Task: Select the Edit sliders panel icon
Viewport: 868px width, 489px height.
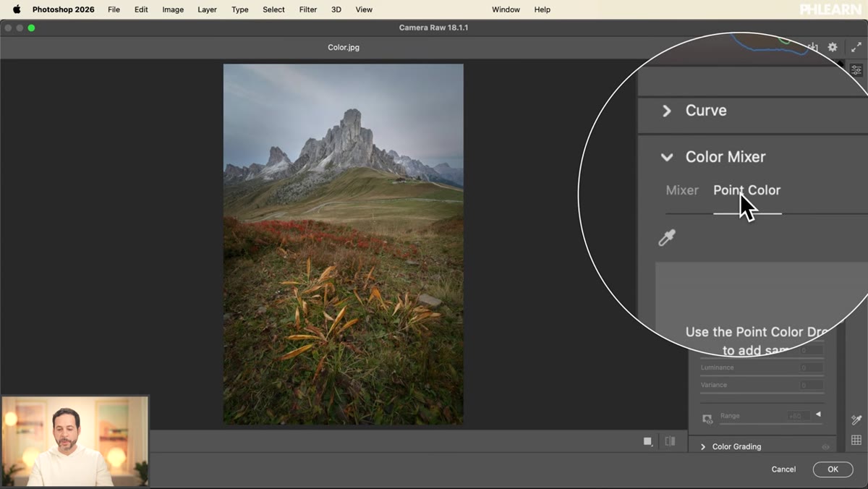Action: pyautogui.click(x=856, y=70)
